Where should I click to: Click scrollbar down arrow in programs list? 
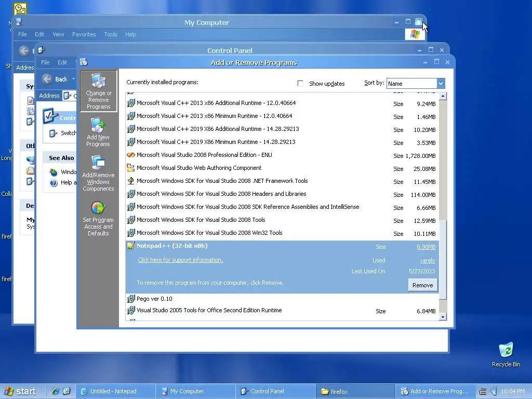[443, 317]
